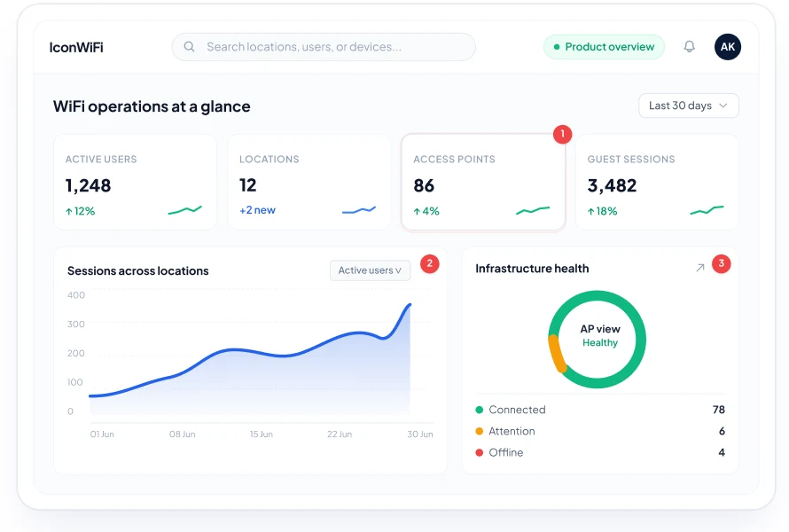This screenshot has width=789, height=532.
Task: Click the '86' access points value
Action: (424, 185)
